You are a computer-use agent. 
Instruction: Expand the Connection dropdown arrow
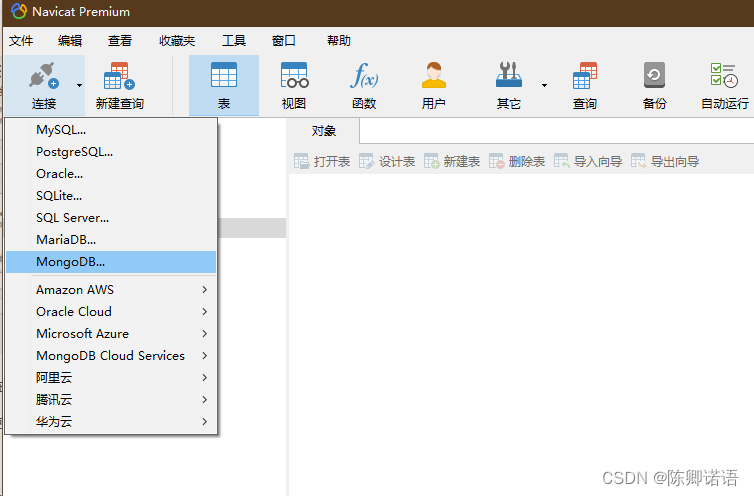coord(79,86)
